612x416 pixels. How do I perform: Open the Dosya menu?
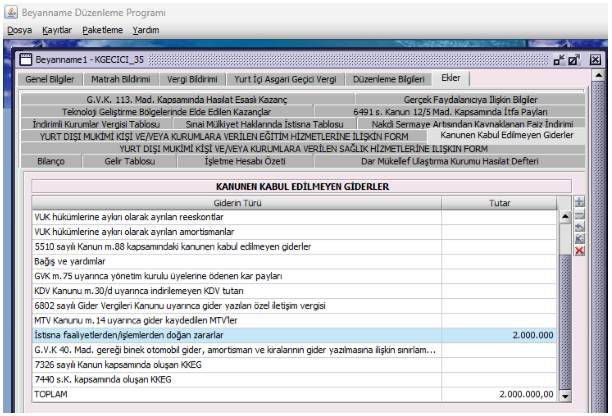20,30
